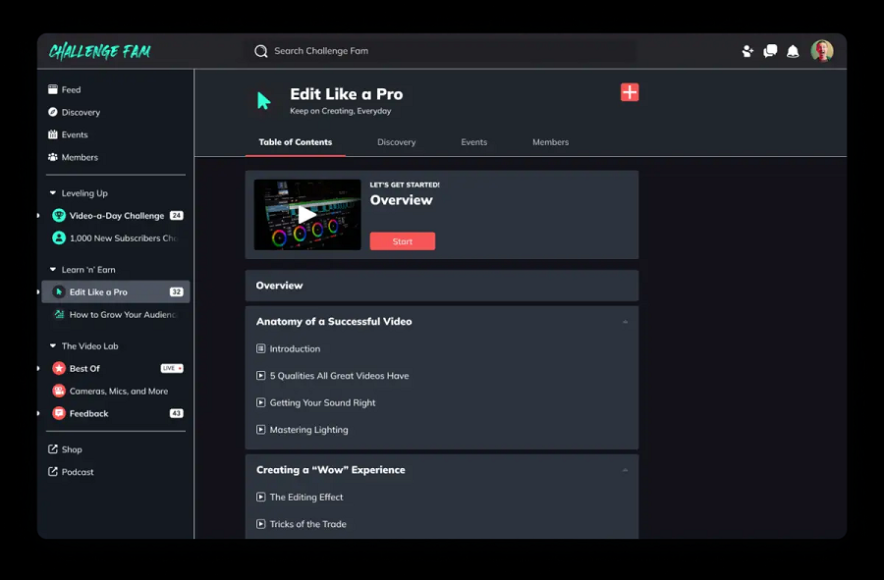
Task: Click the search magnifier icon
Action: click(260, 51)
